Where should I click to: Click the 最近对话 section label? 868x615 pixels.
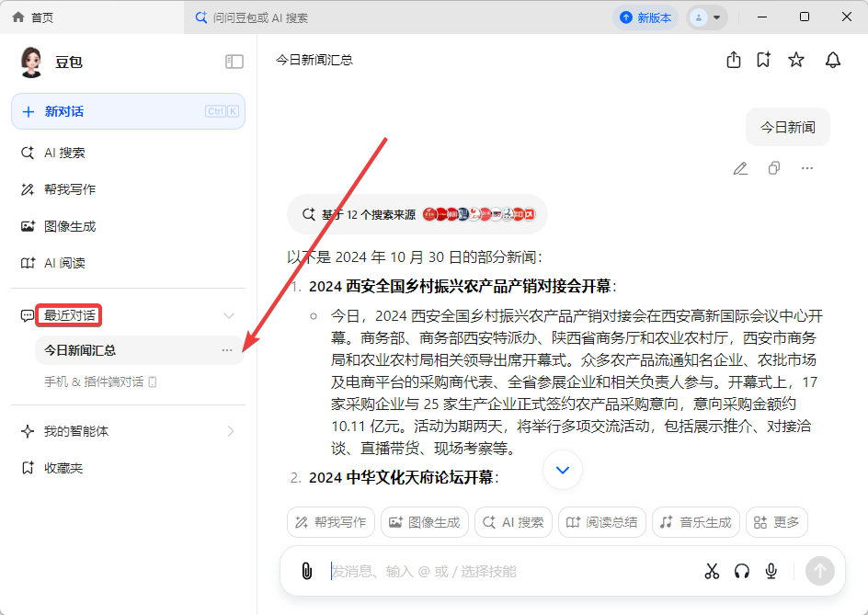69,315
